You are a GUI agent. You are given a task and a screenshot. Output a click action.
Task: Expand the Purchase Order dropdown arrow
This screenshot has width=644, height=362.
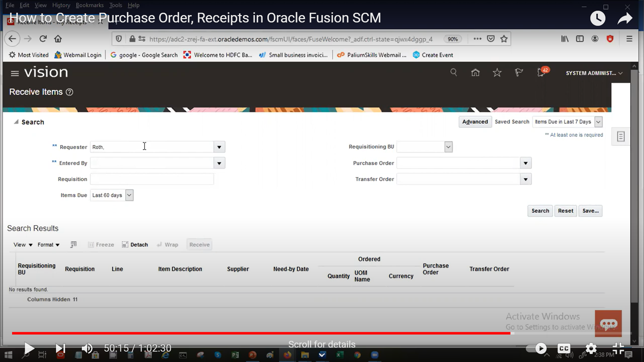526,163
